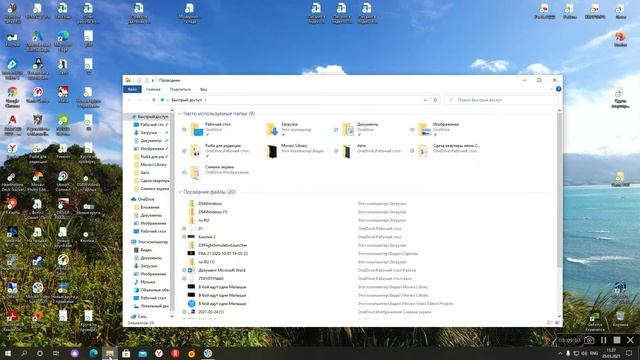Image resolution: width=640 pixels, height=360 pixels.
Task: Select OneDrive in the navigation pane
Action: click(x=143, y=199)
